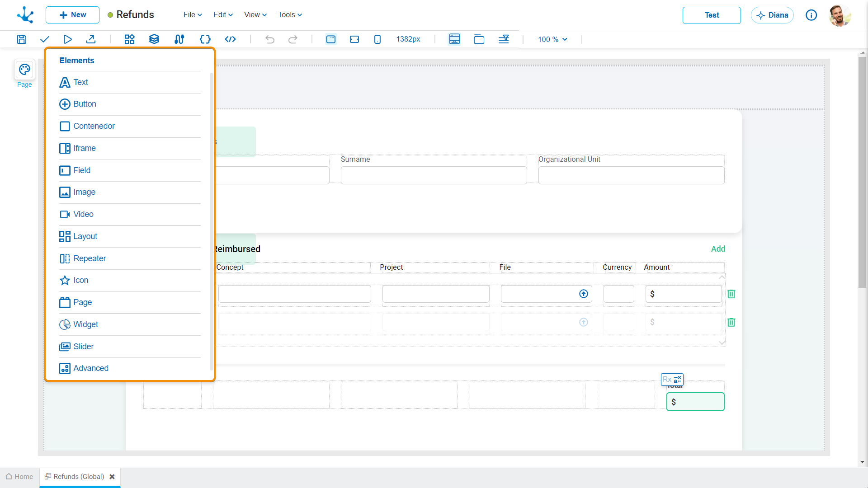
Task: Click the info icon near profile
Action: tap(811, 15)
